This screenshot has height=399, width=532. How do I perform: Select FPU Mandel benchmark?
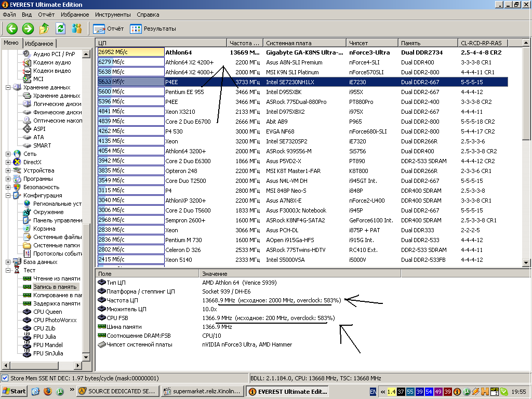(x=48, y=345)
